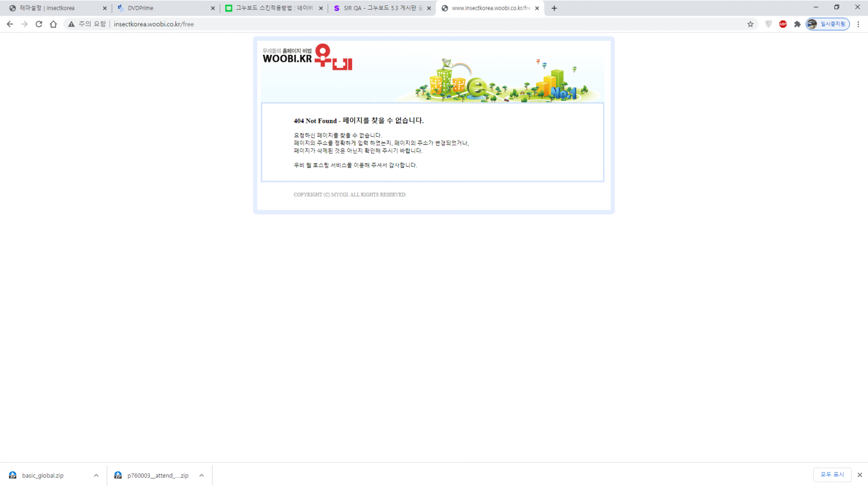
Task: Switch to the DVDPrime tab
Action: tap(165, 8)
